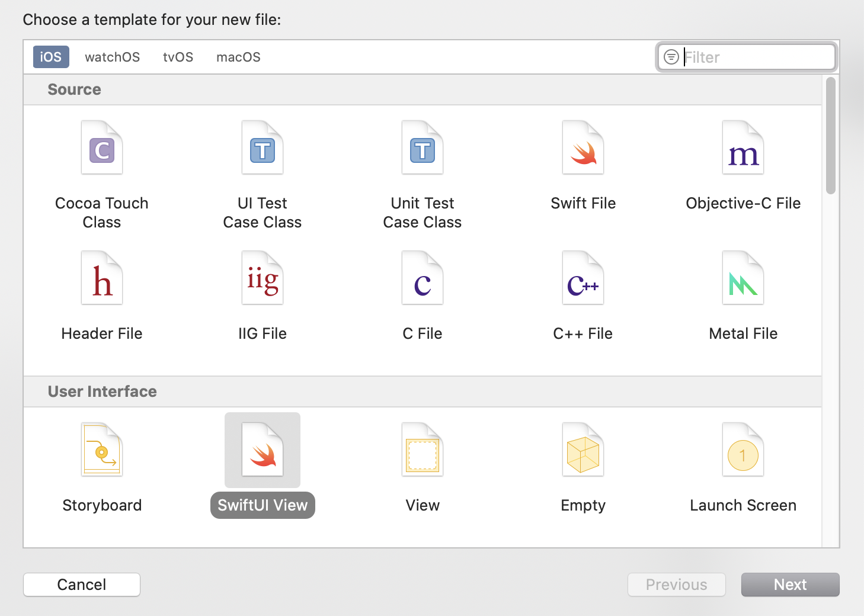Click the 'Swift File' label
864x616 pixels.
pyautogui.click(x=583, y=203)
